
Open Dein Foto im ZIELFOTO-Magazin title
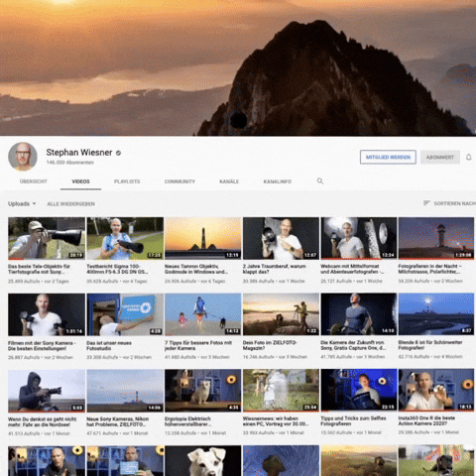(x=270, y=345)
